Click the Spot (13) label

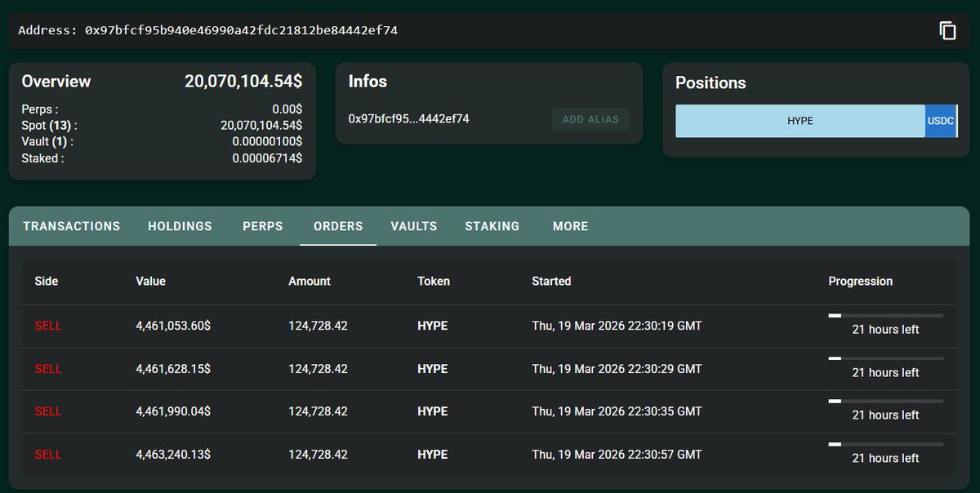pyautogui.click(x=49, y=126)
